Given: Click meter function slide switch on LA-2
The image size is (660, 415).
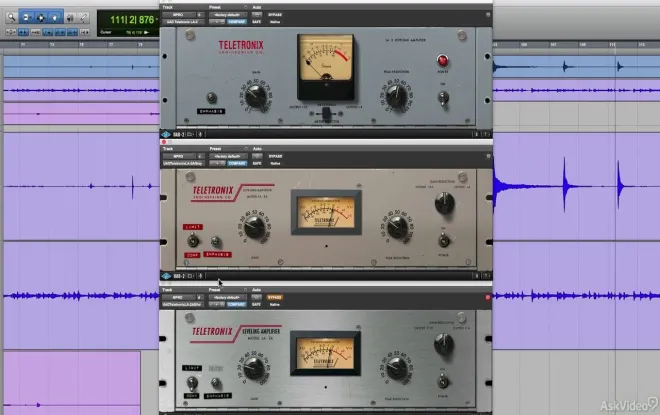Looking at the screenshot, I should pyautogui.click(x=326, y=113).
